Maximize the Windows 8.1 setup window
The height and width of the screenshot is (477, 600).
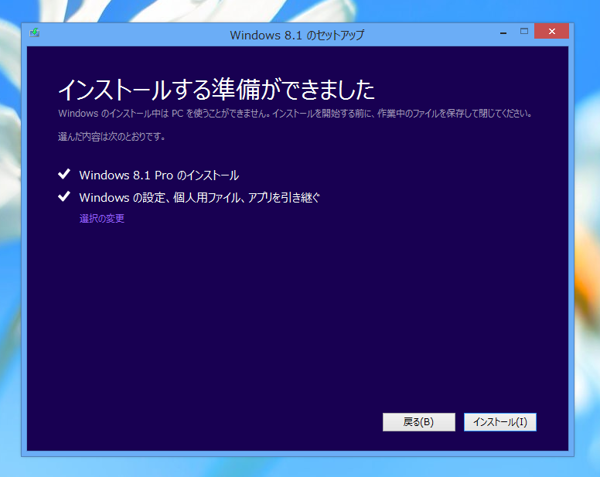pyautogui.click(x=524, y=31)
